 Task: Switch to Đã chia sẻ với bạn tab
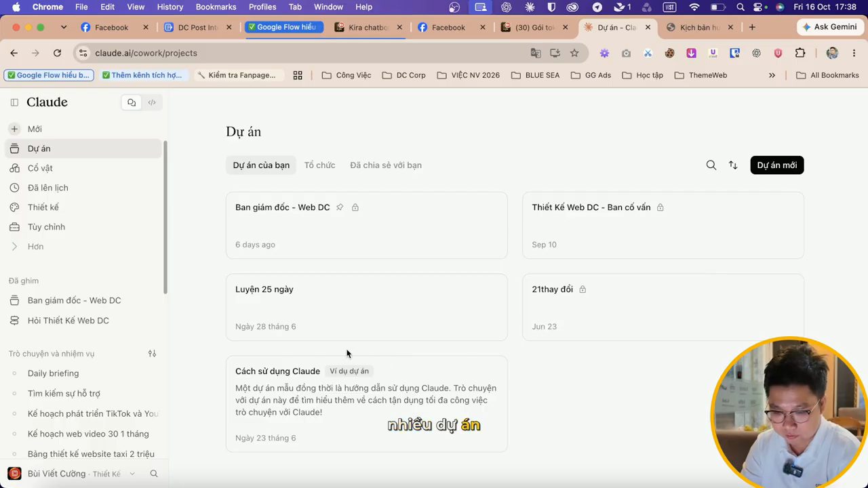(386, 165)
